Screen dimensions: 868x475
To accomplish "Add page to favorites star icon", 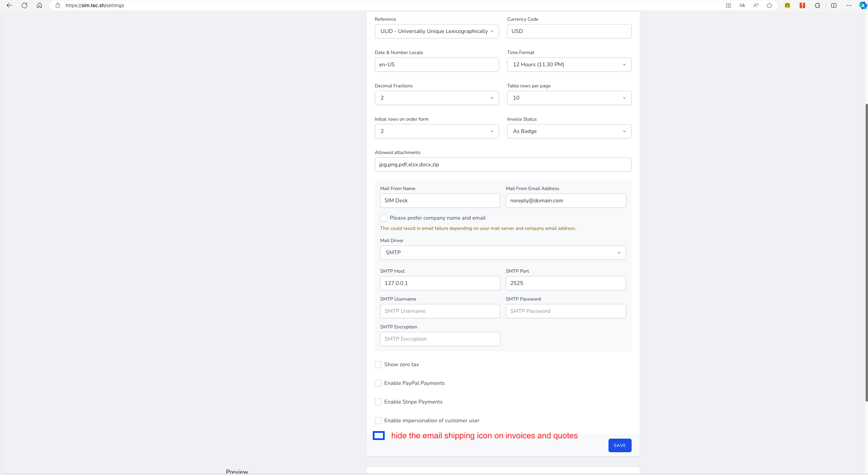I will (769, 5).
